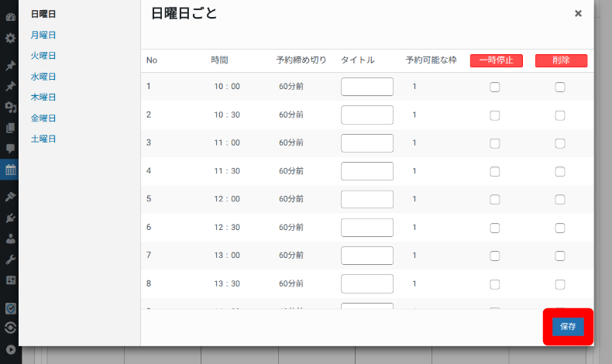Viewport: 612px width, 364px height.
Task: Select 金曜日 in the weekday list
Action: (x=43, y=118)
